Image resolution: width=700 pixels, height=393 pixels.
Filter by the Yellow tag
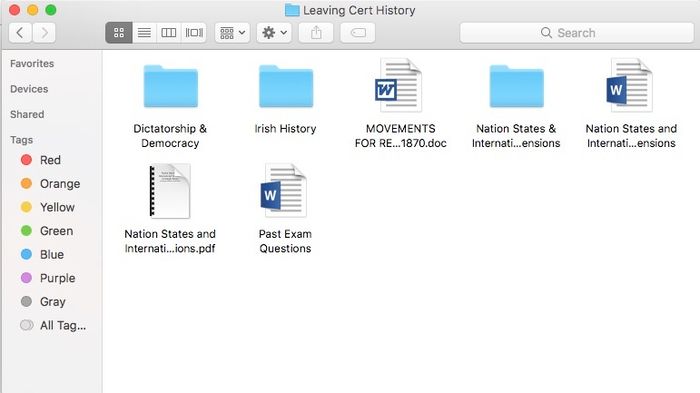point(48,207)
